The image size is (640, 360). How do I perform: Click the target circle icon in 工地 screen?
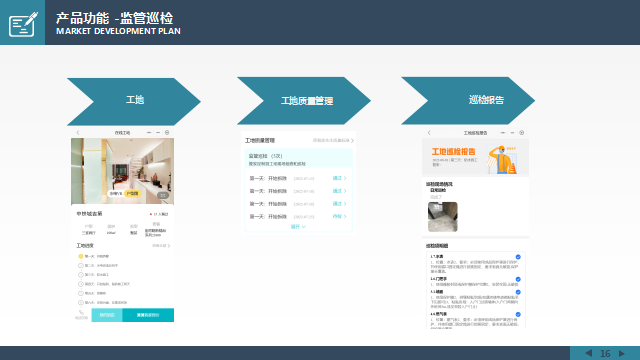(x=167, y=133)
